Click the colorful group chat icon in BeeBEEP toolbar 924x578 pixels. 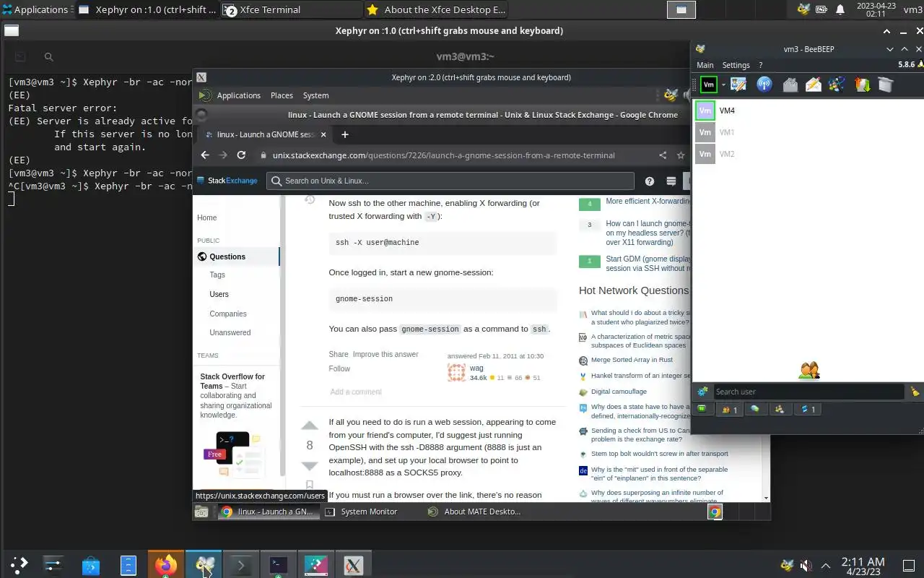click(x=837, y=85)
